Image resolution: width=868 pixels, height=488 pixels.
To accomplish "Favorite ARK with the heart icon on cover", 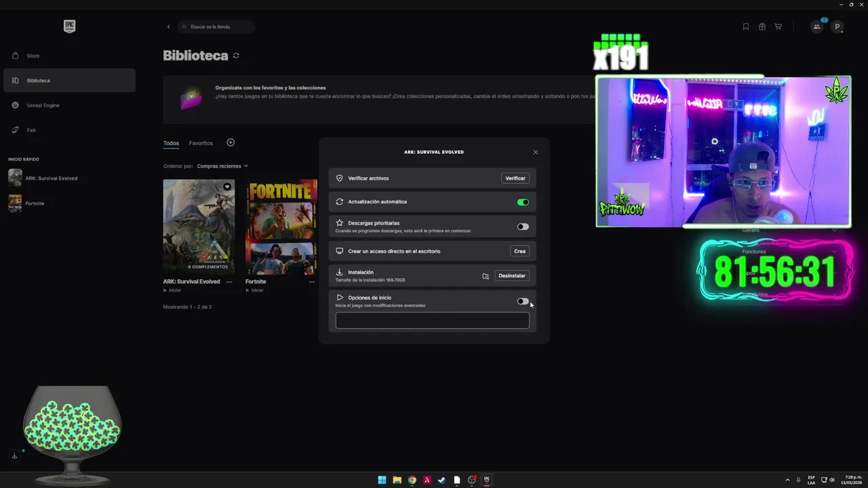I will pos(227,187).
